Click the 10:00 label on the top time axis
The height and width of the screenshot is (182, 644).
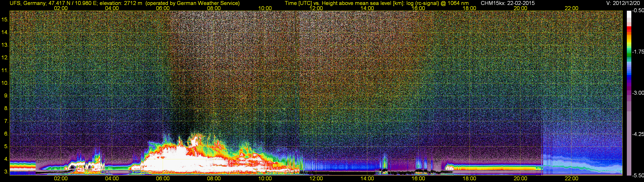tap(265, 8)
